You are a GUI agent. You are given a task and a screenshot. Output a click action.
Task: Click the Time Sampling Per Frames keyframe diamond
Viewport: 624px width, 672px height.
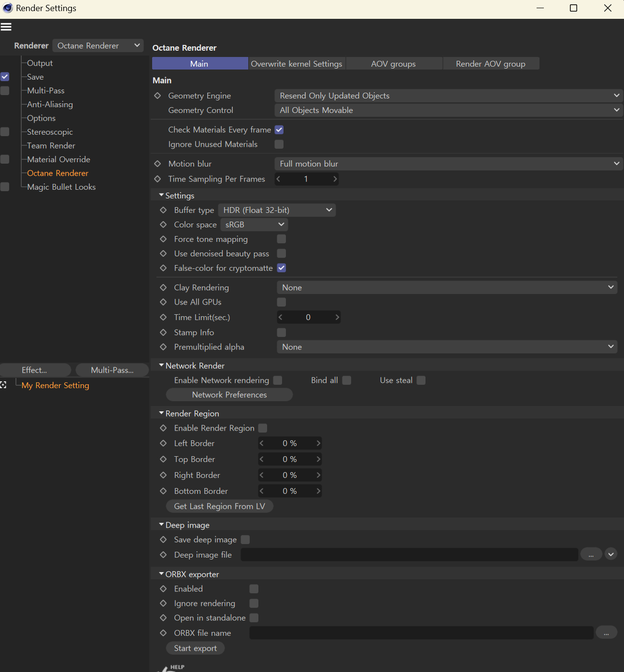pyautogui.click(x=157, y=179)
